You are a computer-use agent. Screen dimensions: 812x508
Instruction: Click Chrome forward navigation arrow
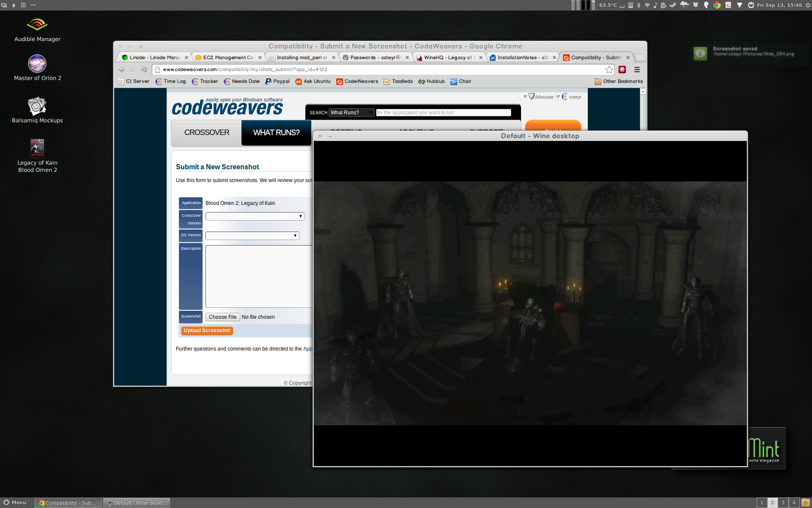pos(133,69)
